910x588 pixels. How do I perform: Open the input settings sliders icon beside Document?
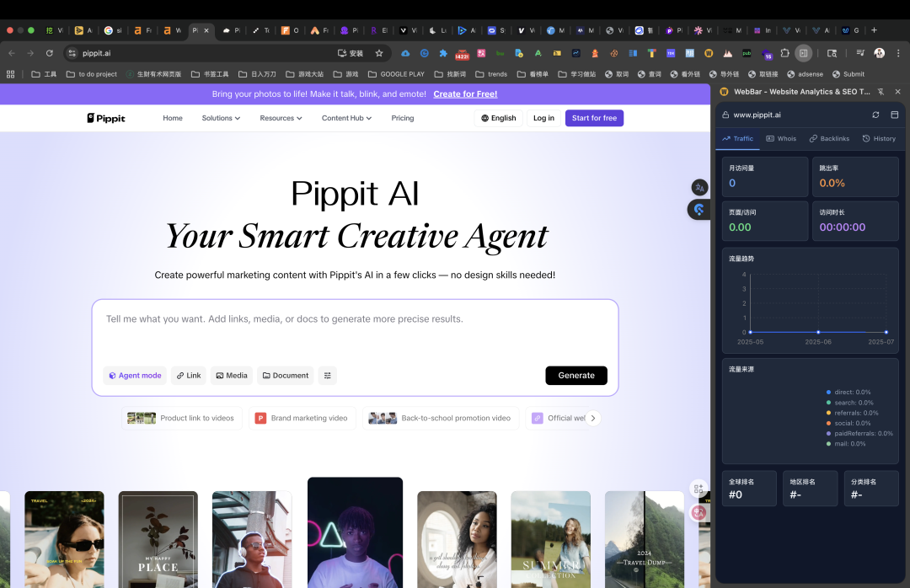[x=327, y=376]
